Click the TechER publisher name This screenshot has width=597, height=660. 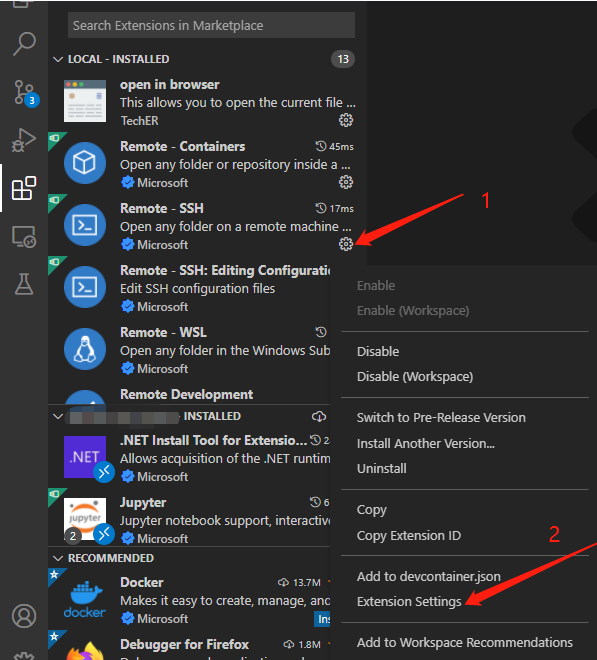(x=139, y=121)
